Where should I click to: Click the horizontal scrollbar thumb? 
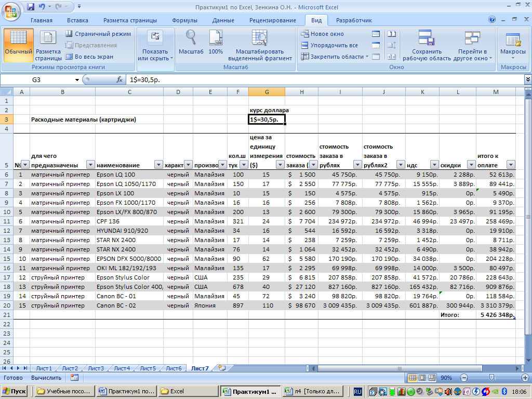click(400, 368)
